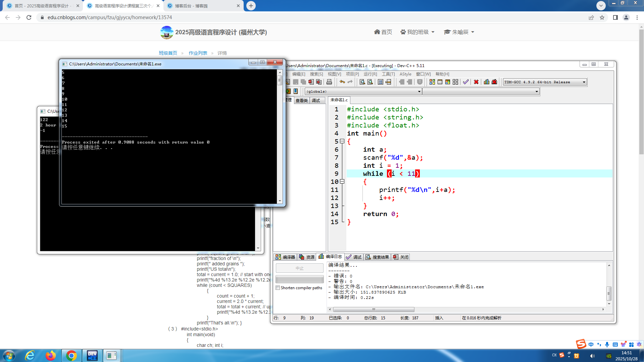Viewport: 644px width, 362px height.
Task: Click the red X Stop Execution icon
Action: coord(476,82)
